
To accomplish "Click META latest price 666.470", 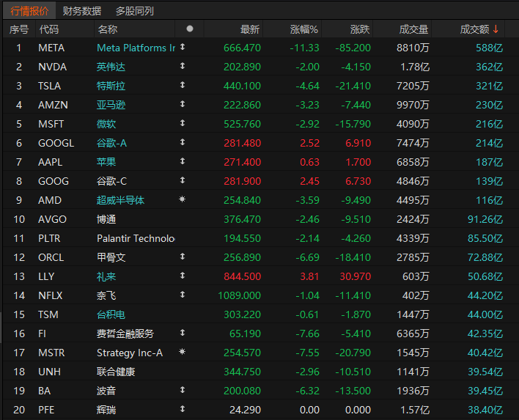I will [243, 48].
